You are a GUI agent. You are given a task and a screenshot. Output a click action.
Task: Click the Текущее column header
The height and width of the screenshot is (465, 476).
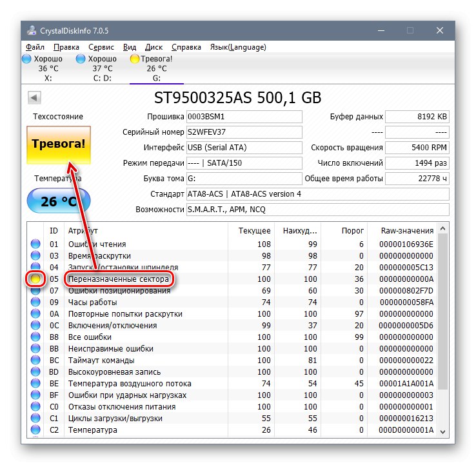point(252,231)
